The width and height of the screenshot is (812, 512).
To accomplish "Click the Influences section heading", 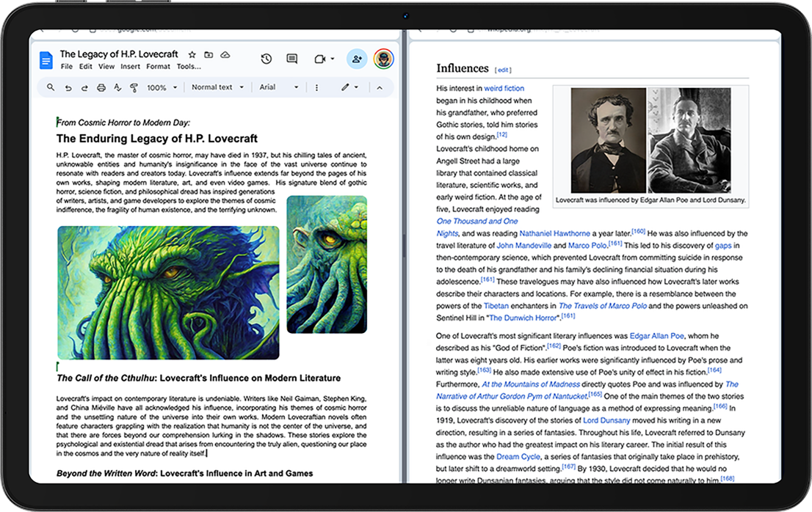I will point(463,68).
